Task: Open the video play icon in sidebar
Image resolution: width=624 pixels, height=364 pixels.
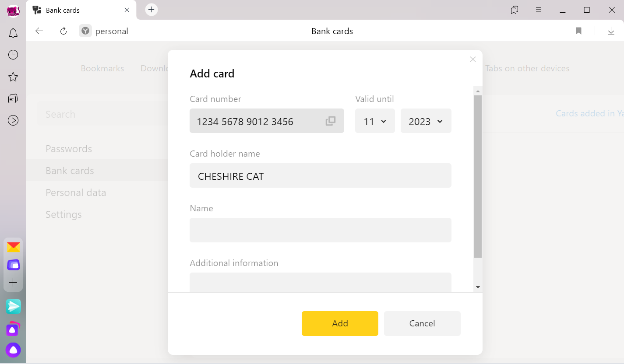Action: 13,120
